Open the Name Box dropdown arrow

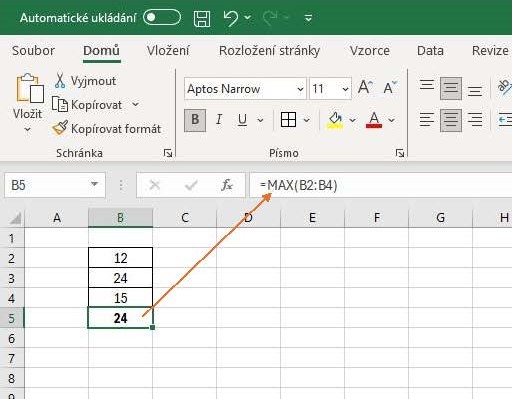click(x=94, y=184)
